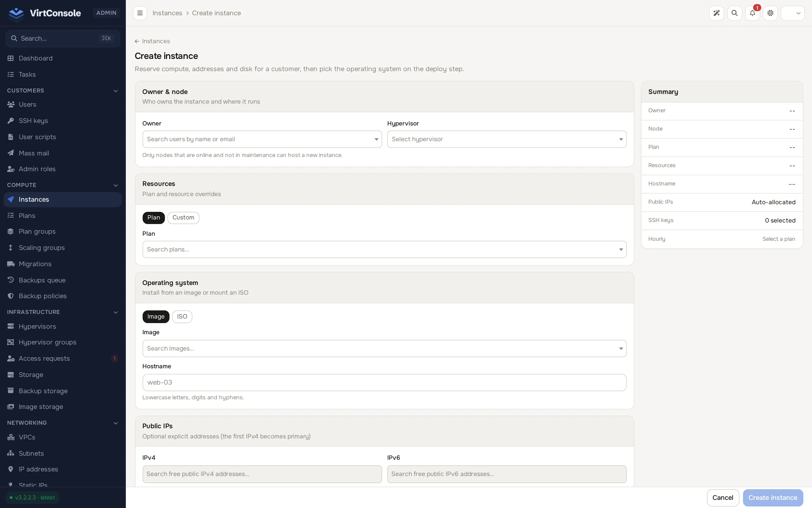Open Backups queue

pyautogui.click(x=63, y=280)
